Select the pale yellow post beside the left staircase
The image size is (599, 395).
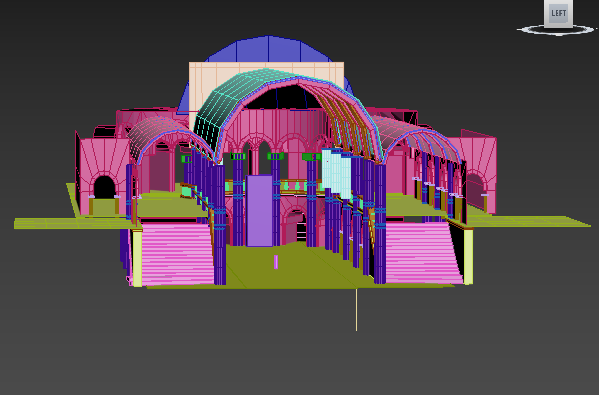pyautogui.click(x=137, y=258)
